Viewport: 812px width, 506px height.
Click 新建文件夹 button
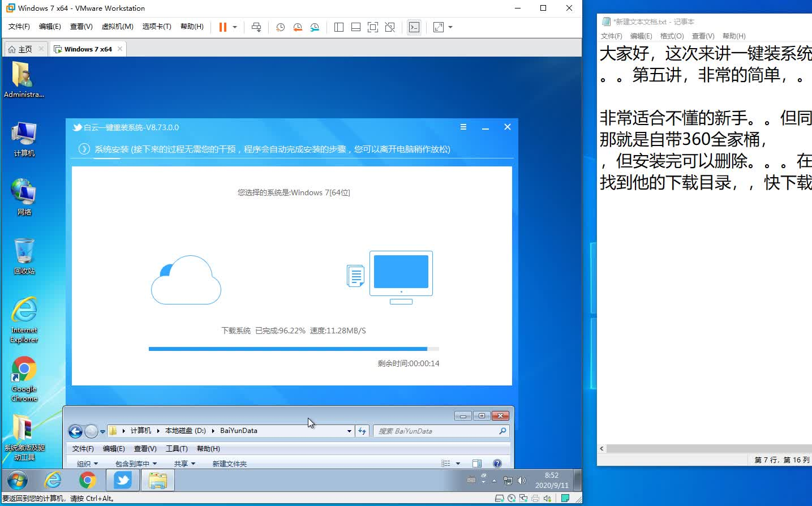(229, 464)
